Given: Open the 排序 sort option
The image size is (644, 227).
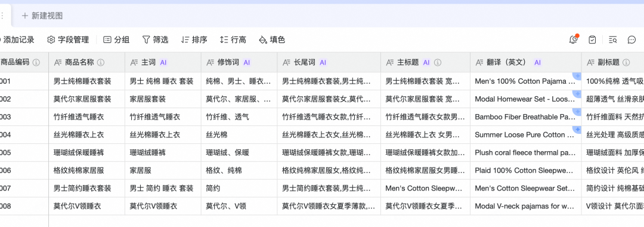Looking at the screenshot, I should pos(194,40).
